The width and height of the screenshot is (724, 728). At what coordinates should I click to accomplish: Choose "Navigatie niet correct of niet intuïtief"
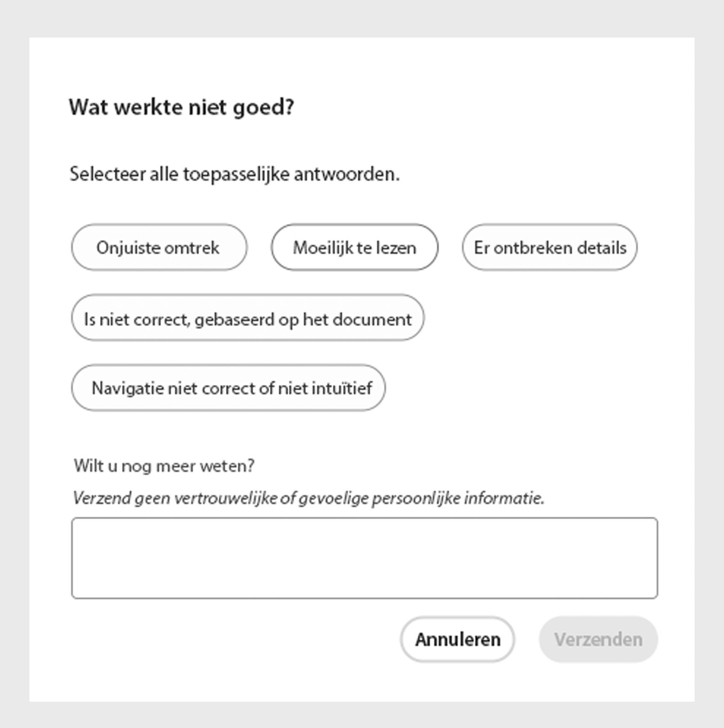(x=228, y=387)
